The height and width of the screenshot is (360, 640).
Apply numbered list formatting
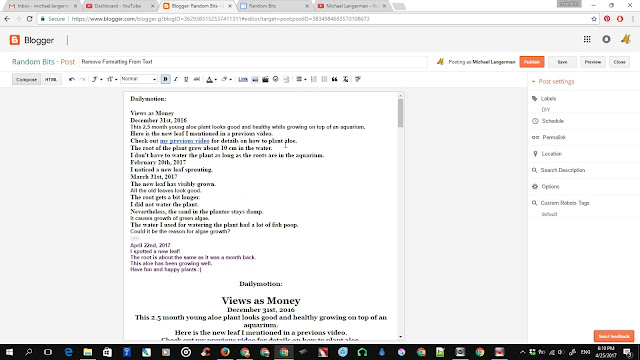(313, 79)
